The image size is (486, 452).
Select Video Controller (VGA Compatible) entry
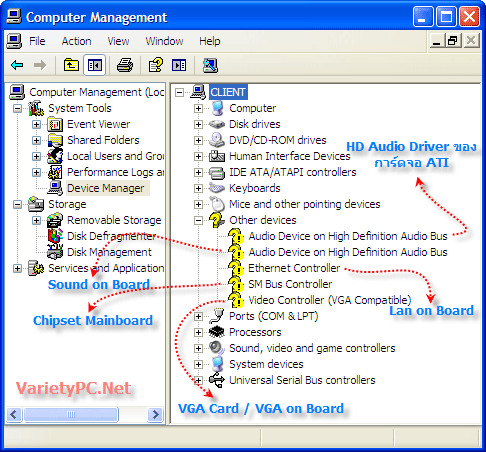coord(330,300)
